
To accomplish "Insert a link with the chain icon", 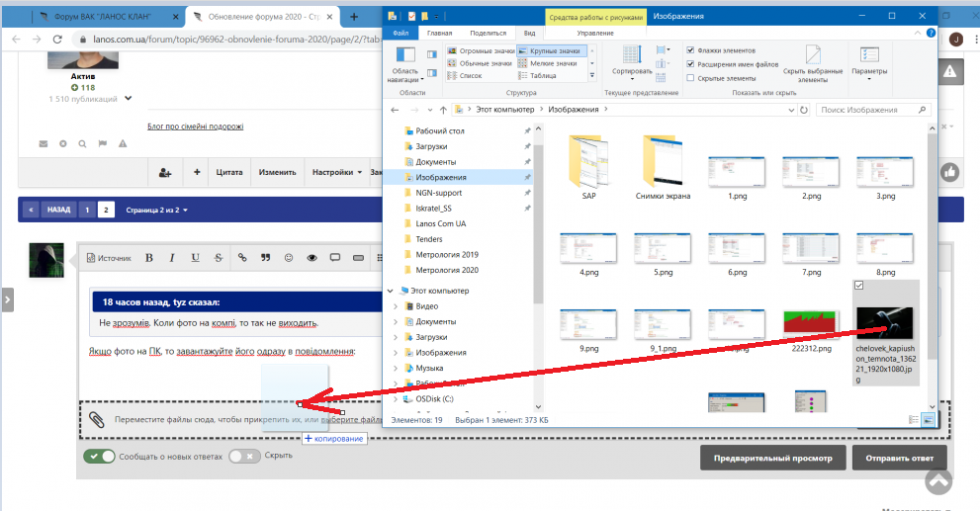I will (x=242, y=258).
